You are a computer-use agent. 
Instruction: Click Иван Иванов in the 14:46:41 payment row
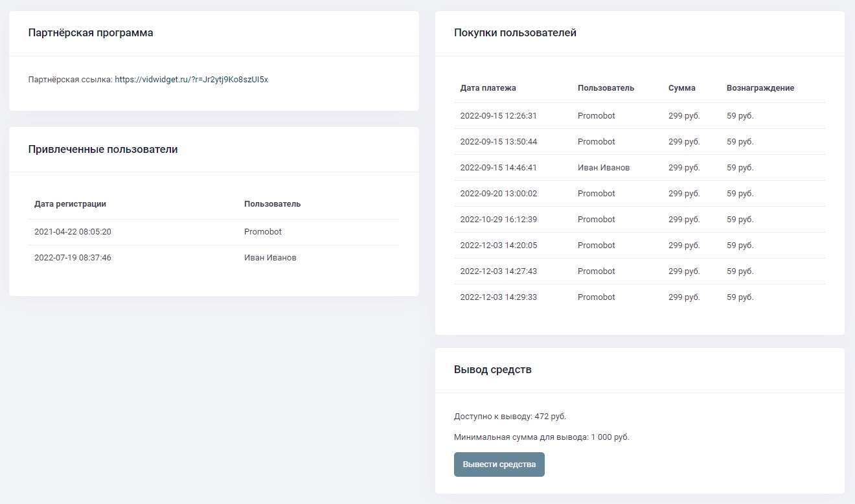(604, 168)
